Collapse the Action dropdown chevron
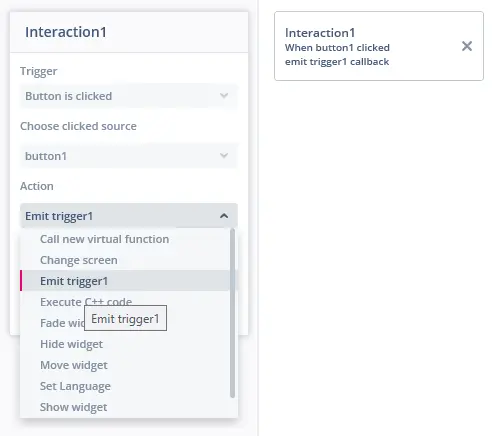The height and width of the screenshot is (436, 492). 224,216
